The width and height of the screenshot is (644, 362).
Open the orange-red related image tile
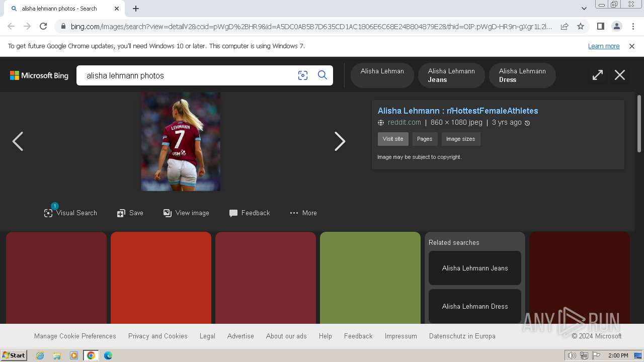[161, 278]
